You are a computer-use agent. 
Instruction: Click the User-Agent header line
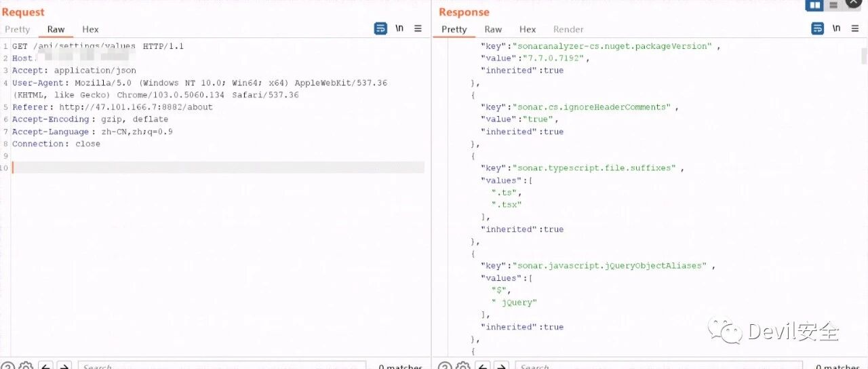coord(199,89)
